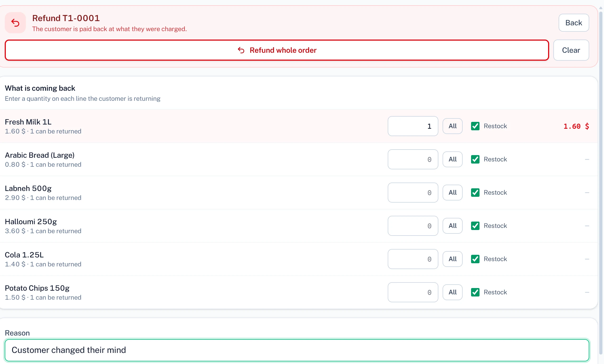
Task: Click '2.90 $ · 1 can be returned' text
Action: pyautogui.click(x=43, y=198)
